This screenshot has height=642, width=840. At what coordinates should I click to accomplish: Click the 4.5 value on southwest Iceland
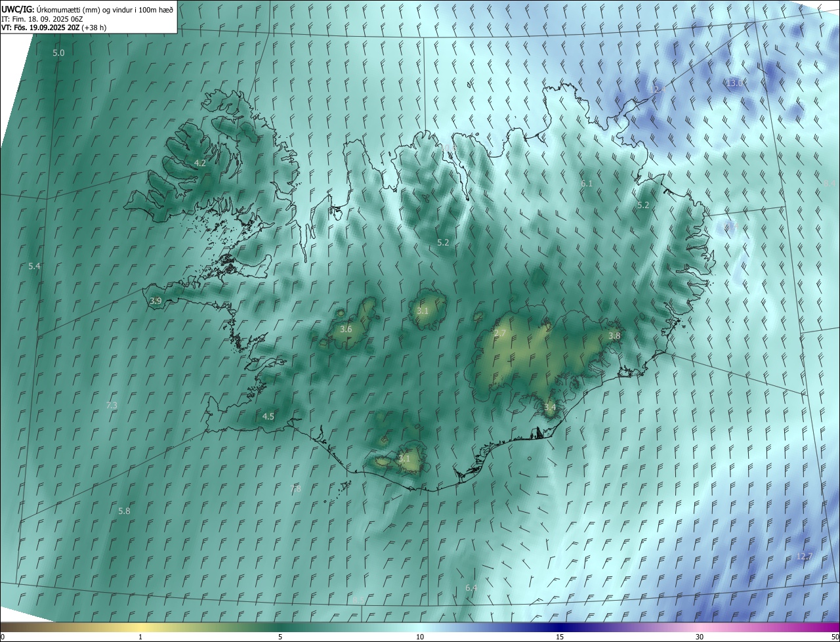[268, 416]
